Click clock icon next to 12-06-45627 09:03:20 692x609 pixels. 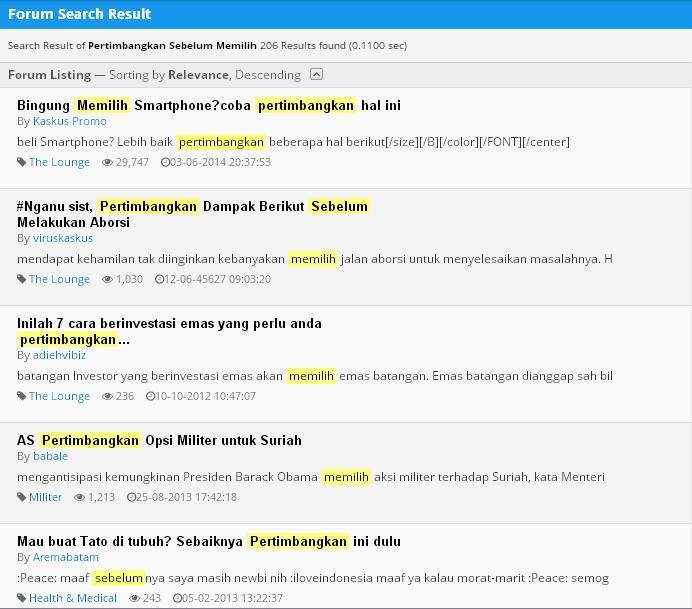click(x=159, y=279)
